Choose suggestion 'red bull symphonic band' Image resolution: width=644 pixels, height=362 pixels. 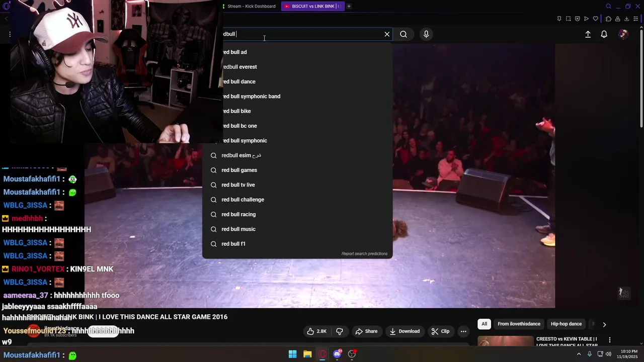(x=297, y=96)
